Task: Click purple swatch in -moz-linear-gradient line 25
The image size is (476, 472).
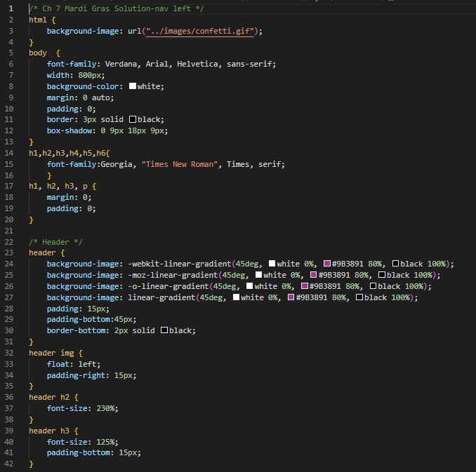Action: point(314,274)
